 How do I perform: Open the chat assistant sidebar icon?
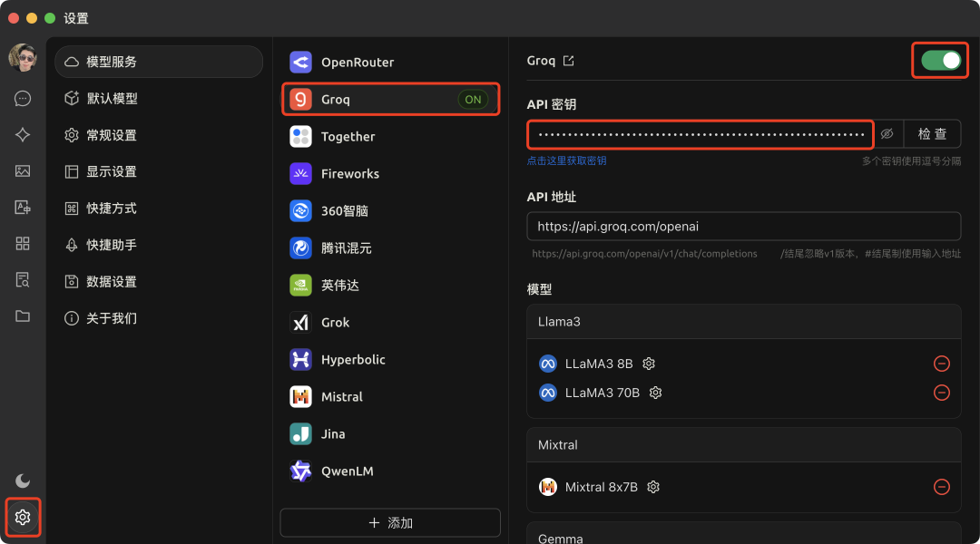tap(23, 99)
